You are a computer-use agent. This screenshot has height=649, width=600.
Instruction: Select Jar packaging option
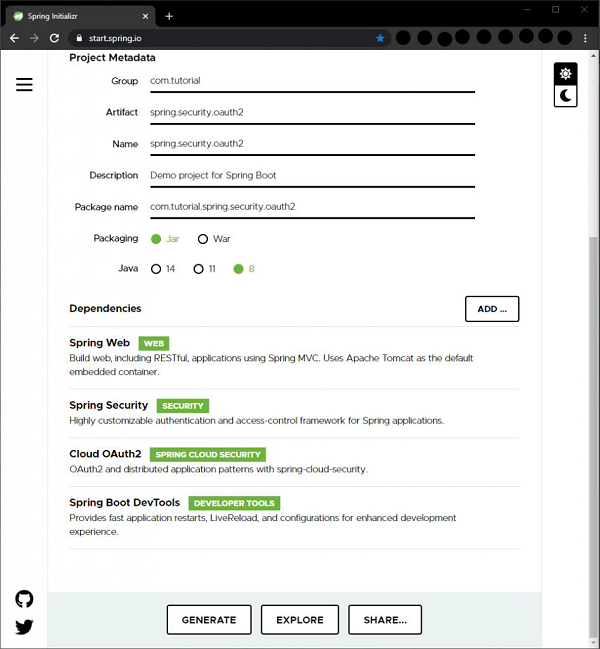tap(165, 239)
